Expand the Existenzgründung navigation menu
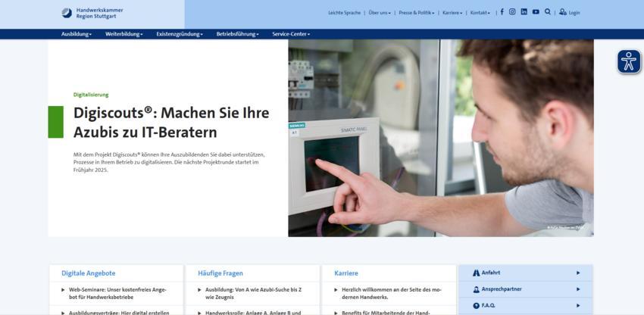The image size is (644, 315). [180, 34]
